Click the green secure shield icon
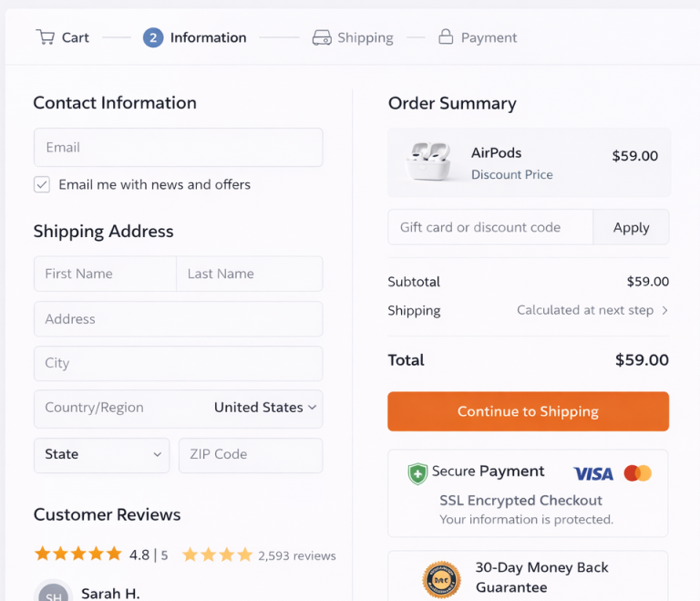 [x=417, y=473]
